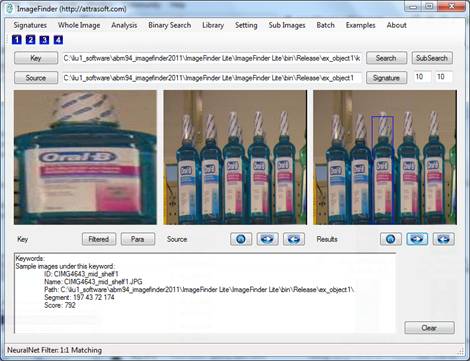The height and width of the screenshot is (361, 470).
Task: Open the Sub Images menu
Action: coord(287,25)
